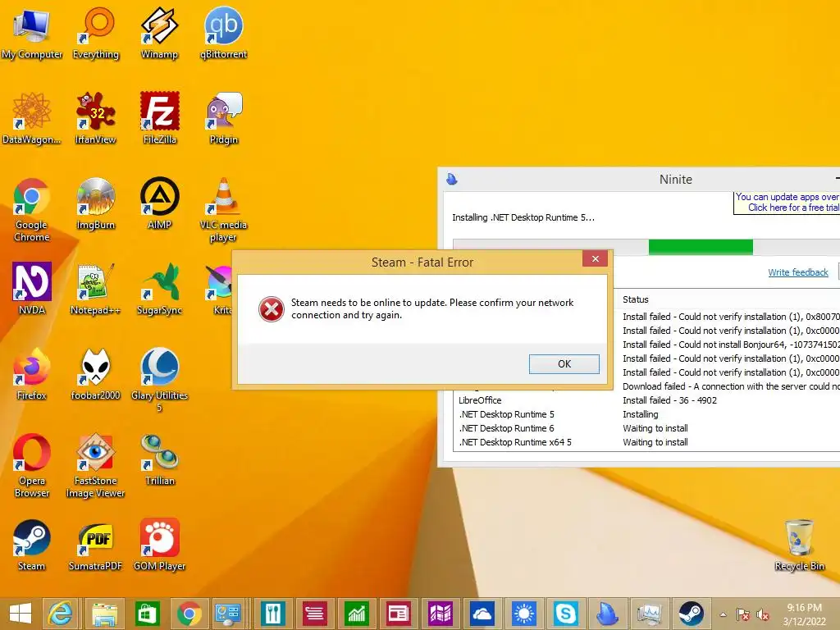
Task: Select the foobar2000 desktop shortcut
Action: 96,374
